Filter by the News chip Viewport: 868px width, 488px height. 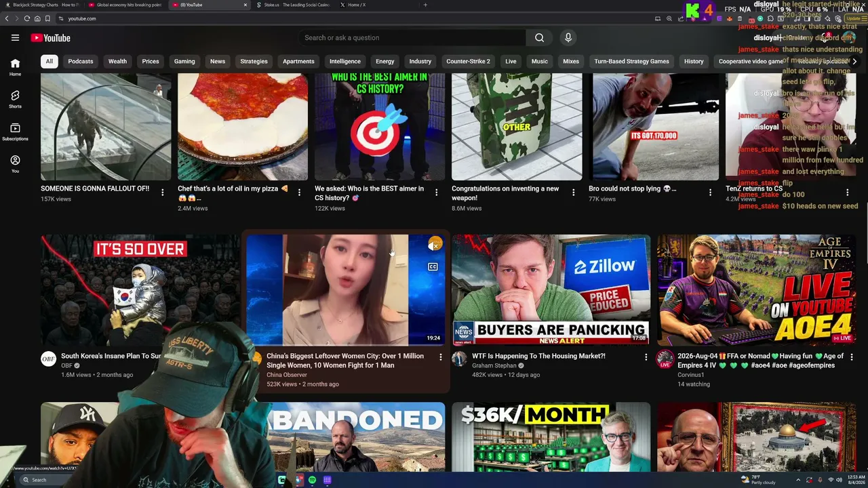pyautogui.click(x=218, y=62)
